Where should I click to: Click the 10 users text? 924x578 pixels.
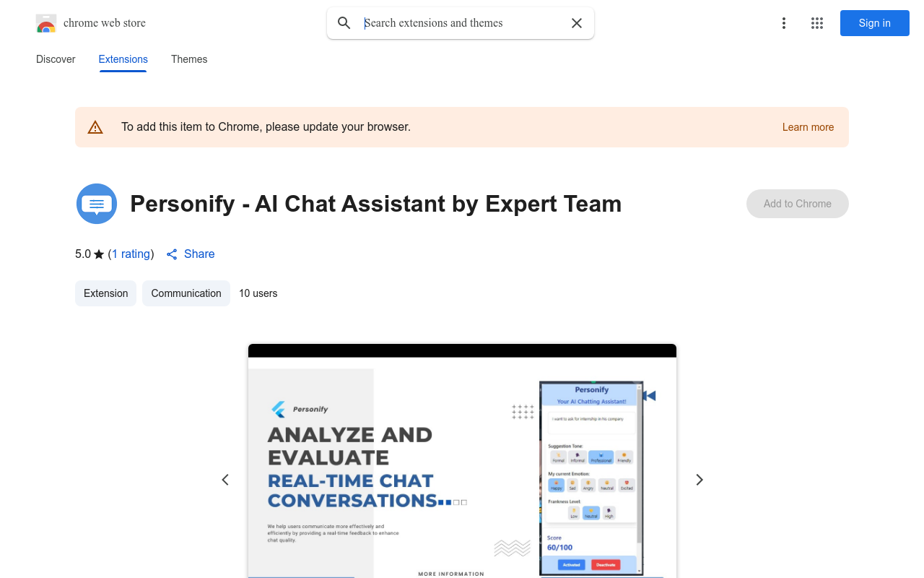(258, 293)
